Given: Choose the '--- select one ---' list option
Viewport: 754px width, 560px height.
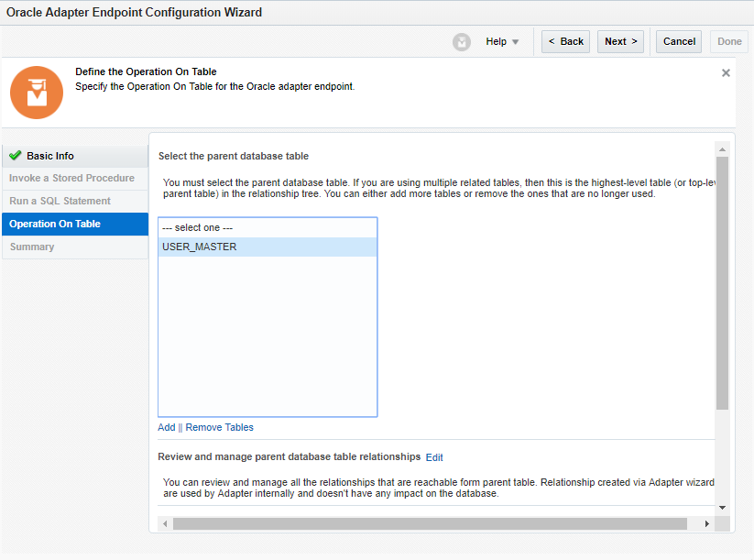Looking at the screenshot, I should click(x=268, y=227).
